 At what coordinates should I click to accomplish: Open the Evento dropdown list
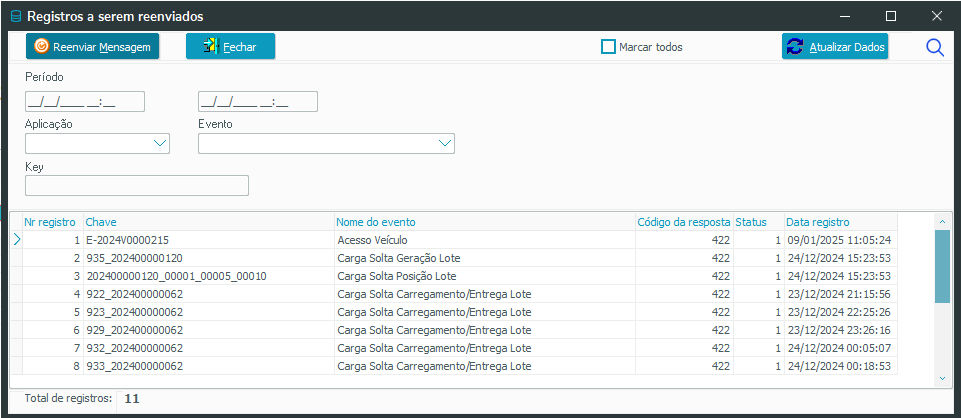(x=445, y=144)
